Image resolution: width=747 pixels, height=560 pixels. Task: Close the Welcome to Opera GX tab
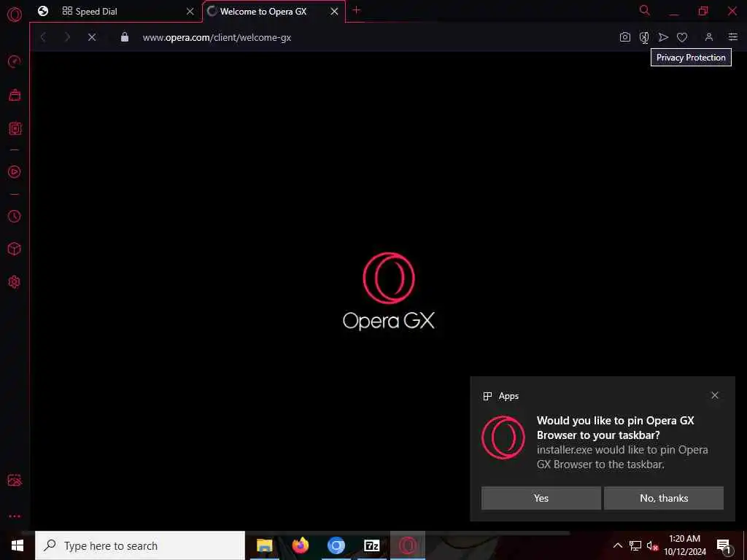point(334,12)
